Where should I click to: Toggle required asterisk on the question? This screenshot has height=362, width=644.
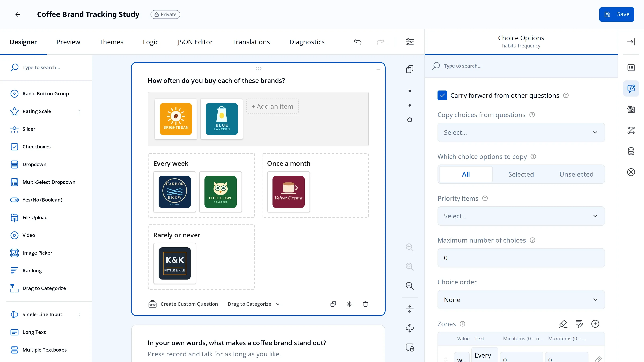click(x=349, y=304)
